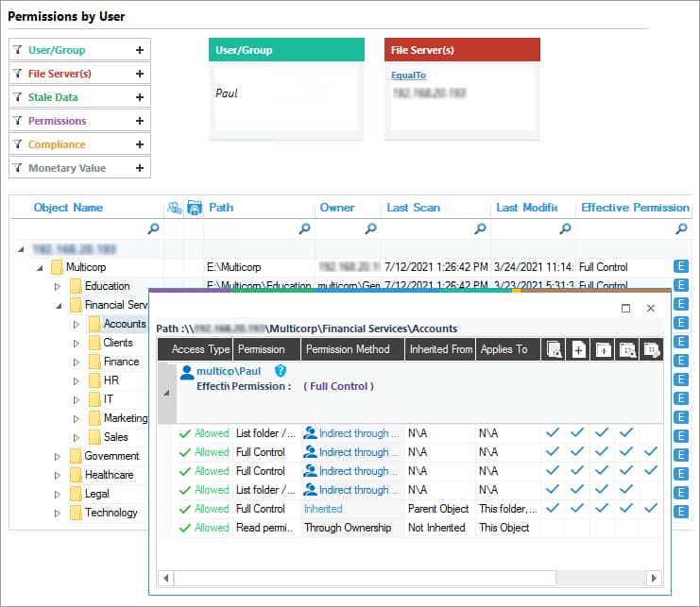The width and height of the screenshot is (700, 607).
Task: Open 'E' icon on the Education row
Action: [x=681, y=285]
